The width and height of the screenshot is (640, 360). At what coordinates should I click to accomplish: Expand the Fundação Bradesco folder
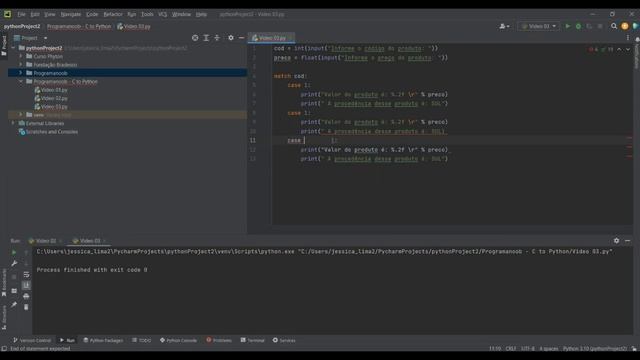click(20, 64)
